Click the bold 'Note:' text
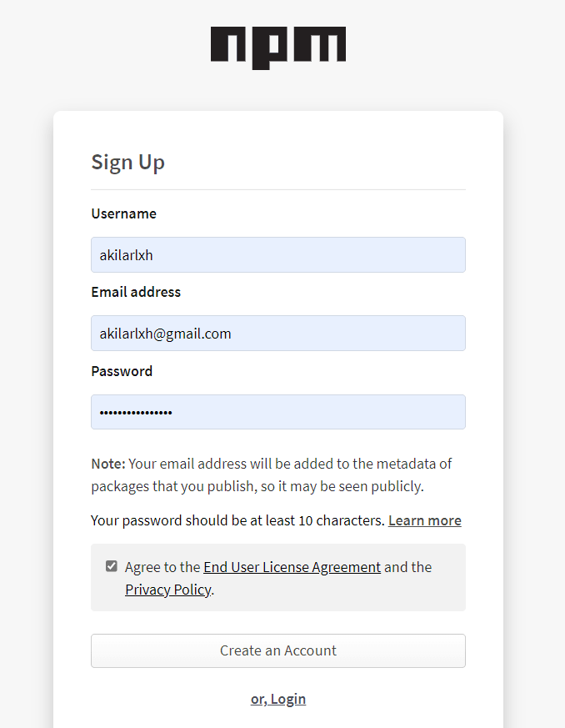565x728 pixels. (107, 464)
